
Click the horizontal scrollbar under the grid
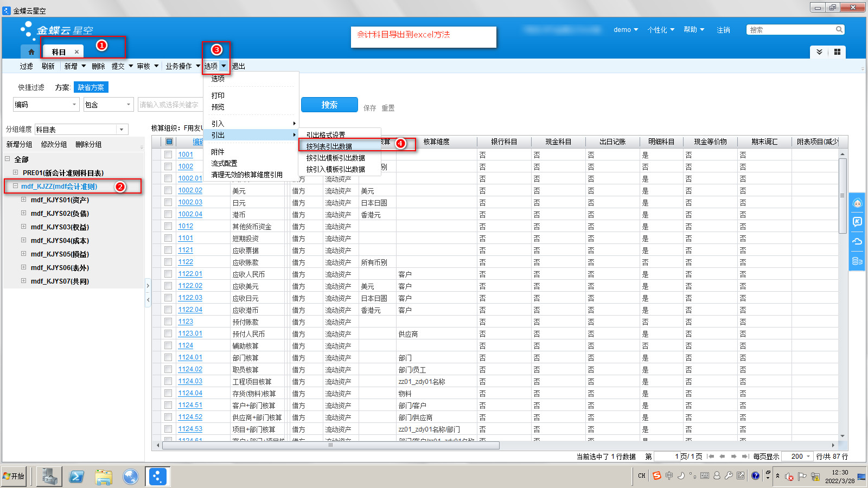(x=331, y=445)
